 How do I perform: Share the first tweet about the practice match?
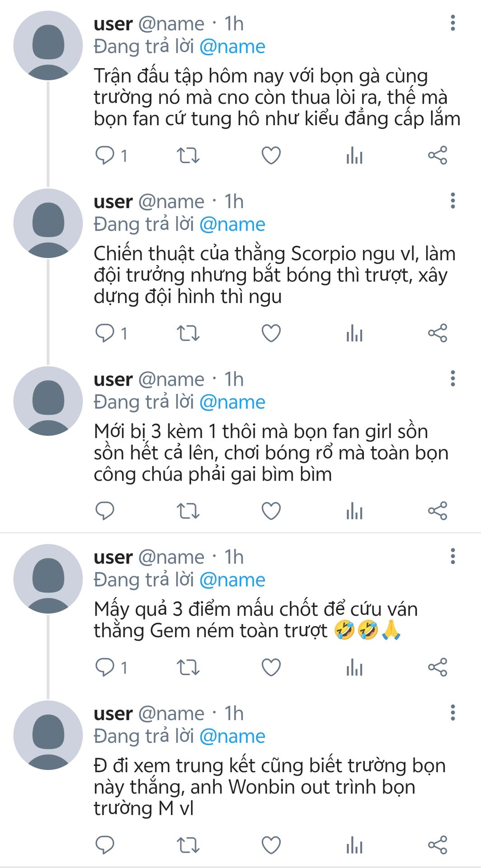coord(438,156)
